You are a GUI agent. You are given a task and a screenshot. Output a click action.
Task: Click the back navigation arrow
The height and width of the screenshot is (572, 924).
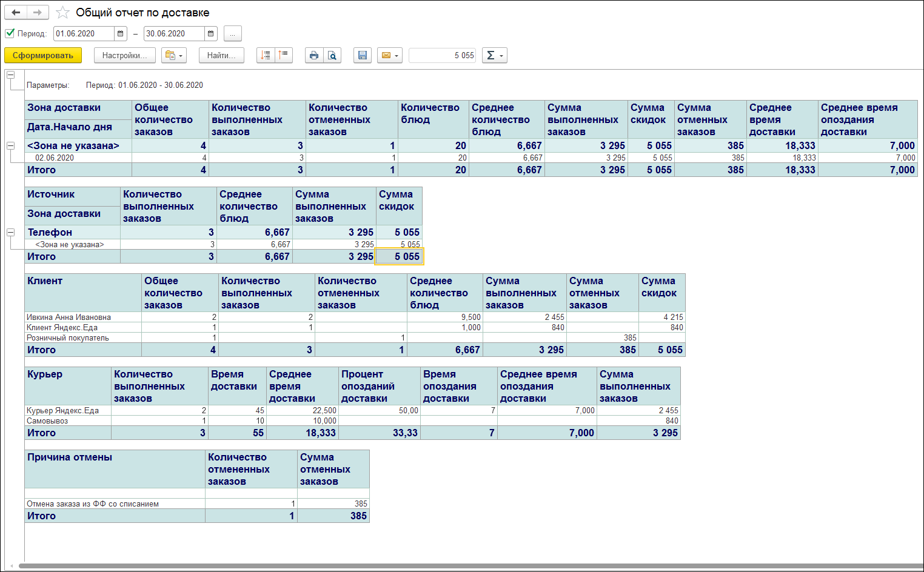click(16, 13)
